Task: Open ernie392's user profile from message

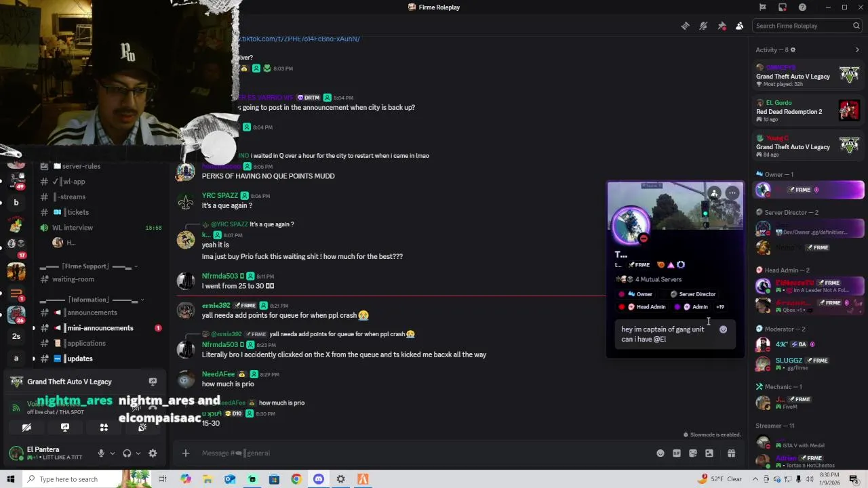Action: [x=216, y=306]
